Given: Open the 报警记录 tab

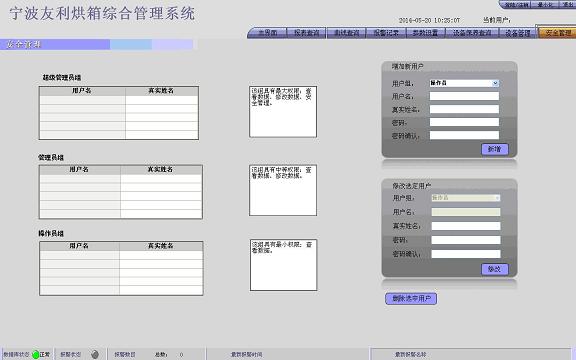Looking at the screenshot, I should tap(386, 33).
